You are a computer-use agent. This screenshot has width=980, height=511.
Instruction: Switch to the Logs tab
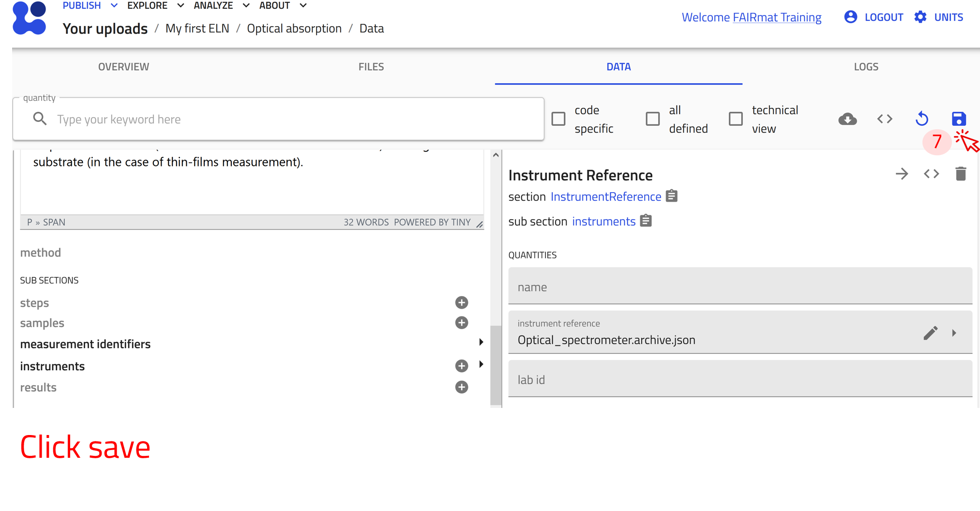click(x=866, y=67)
